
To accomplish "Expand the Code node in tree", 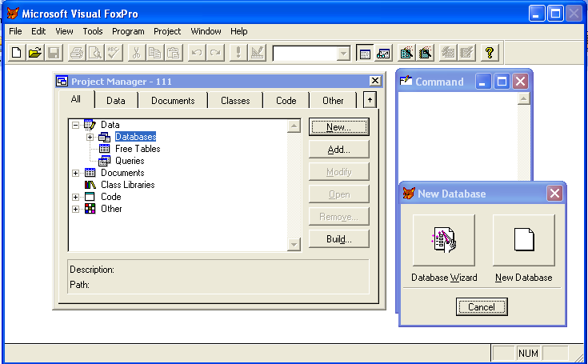I will (76, 197).
